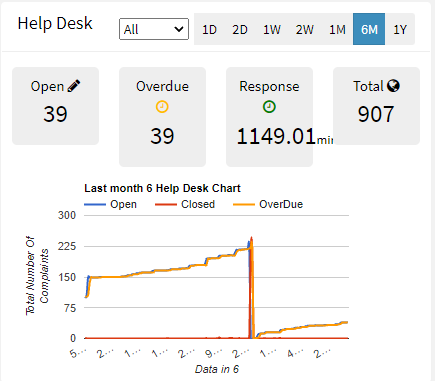This screenshot has height=381, width=435.
Task: Click the globe icon next to Total
Action: 393,86
